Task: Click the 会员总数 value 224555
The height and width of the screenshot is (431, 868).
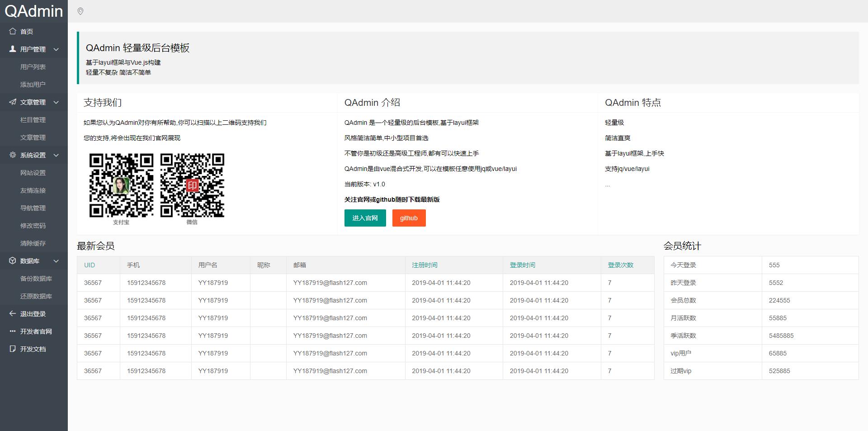Action: [x=779, y=300]
